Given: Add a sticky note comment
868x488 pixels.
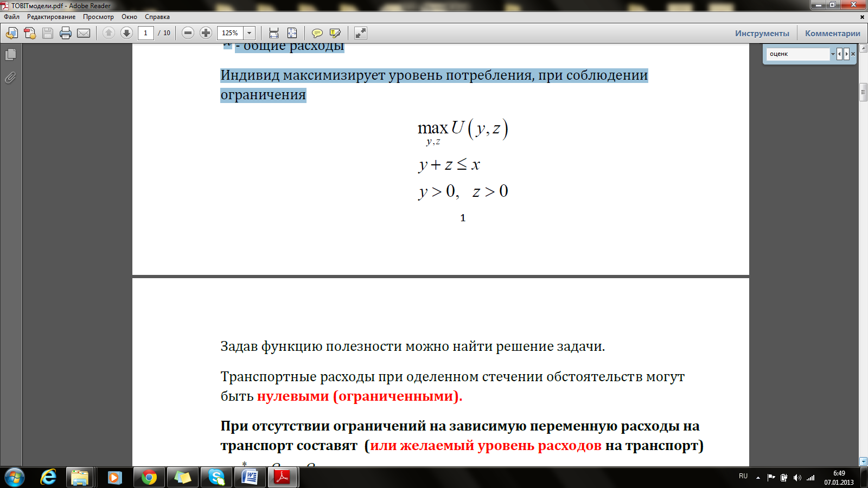Looking at the screenshot, I should [x=317, y=33].
